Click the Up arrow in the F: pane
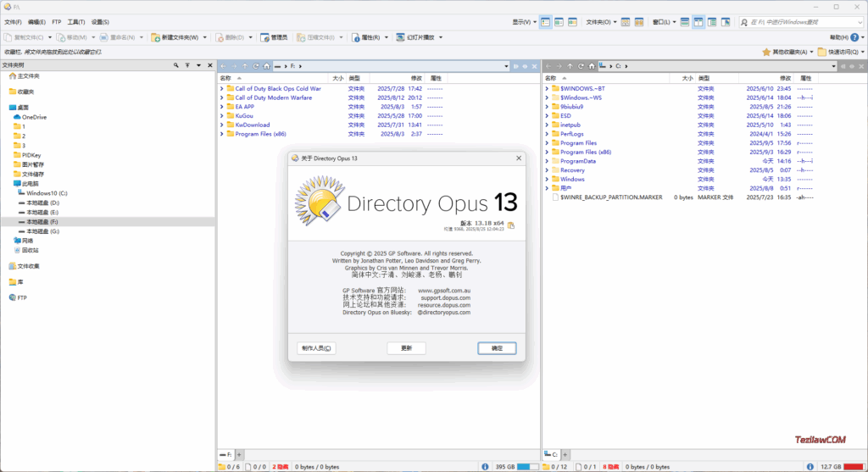The height and width of the screenshot is (472, 868). point(245,66)
